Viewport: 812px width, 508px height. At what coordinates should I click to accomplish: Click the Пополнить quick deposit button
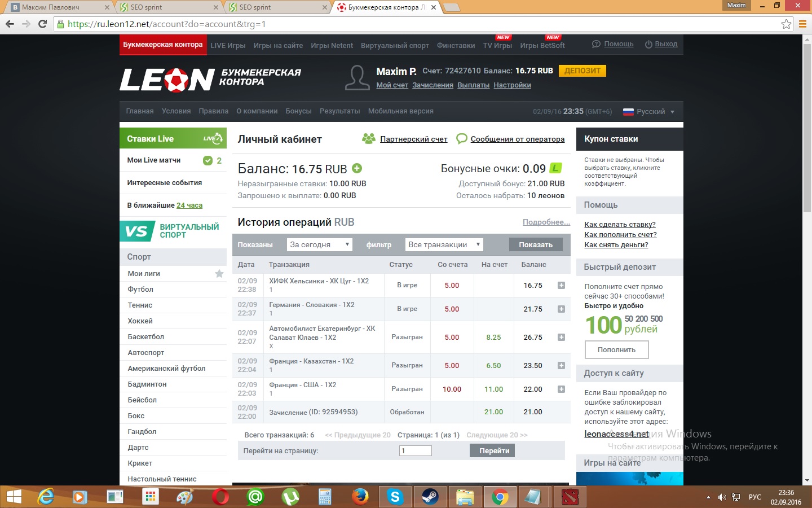pos(616,350)
